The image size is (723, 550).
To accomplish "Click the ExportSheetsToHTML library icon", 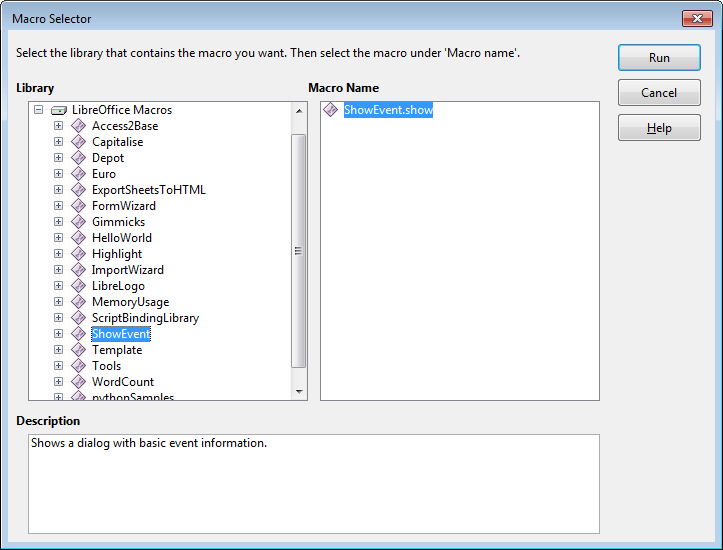I will (78, 189).
